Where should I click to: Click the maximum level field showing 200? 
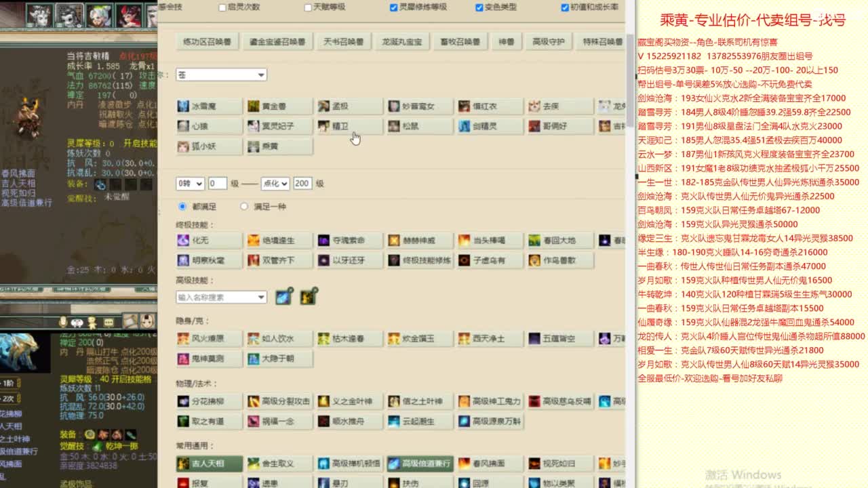[302, 183]
